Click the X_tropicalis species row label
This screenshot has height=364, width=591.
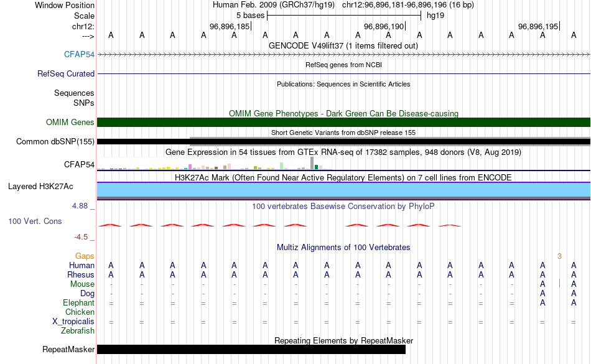coord(73,322)
